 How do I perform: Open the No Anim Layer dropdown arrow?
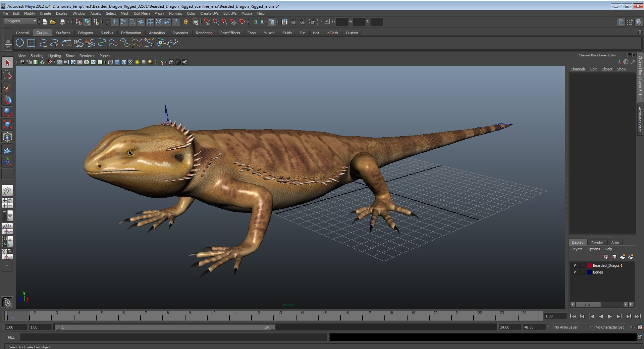click(x=549, y=327)
